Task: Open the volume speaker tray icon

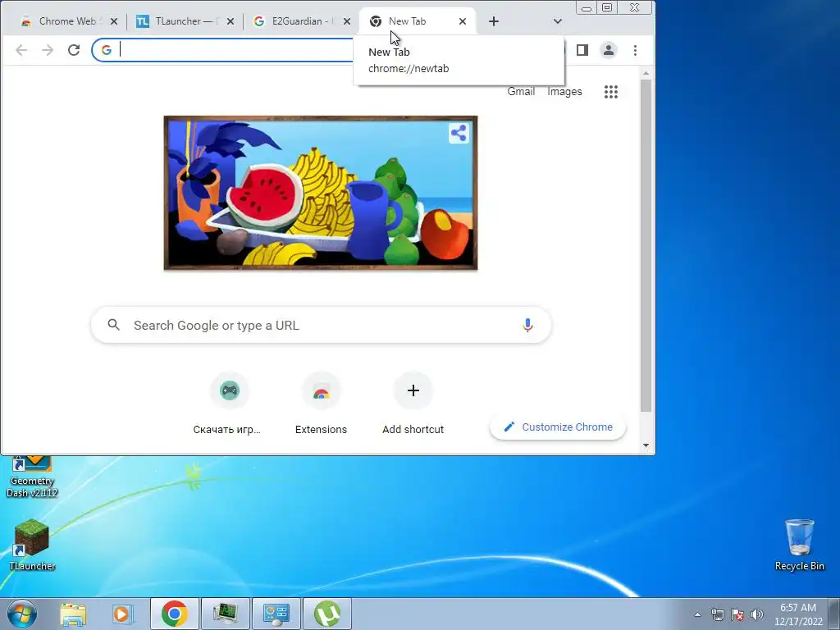Action: (757, 614)
